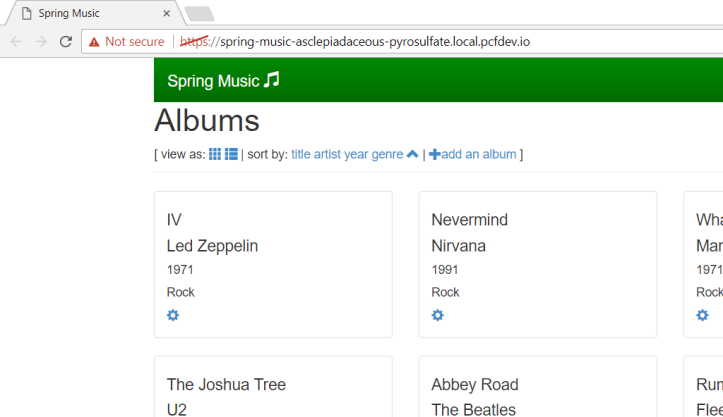Sort albums by artist
This screenshot has width=723, height=417.
pyautogui.click(x=327, y=154)
